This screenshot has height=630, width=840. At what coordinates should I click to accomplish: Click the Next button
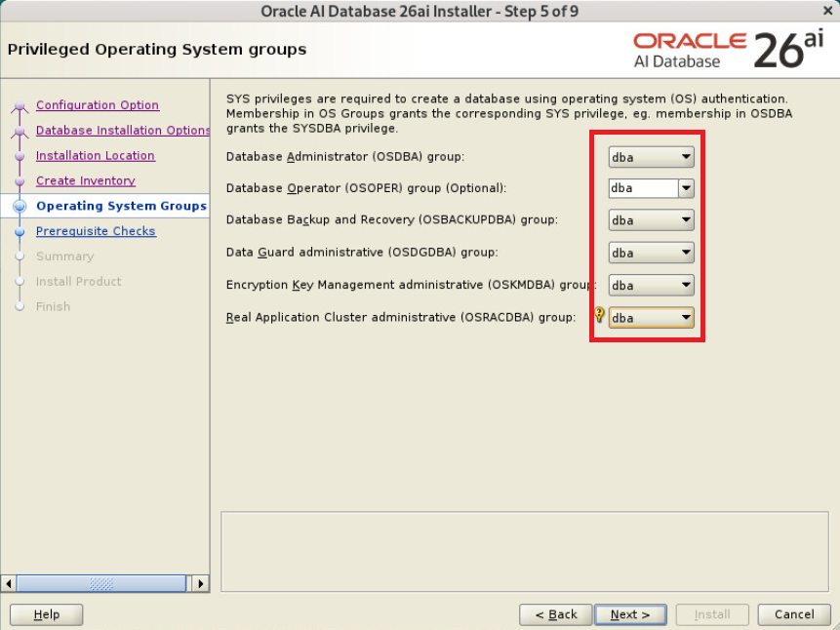point(630,614)
